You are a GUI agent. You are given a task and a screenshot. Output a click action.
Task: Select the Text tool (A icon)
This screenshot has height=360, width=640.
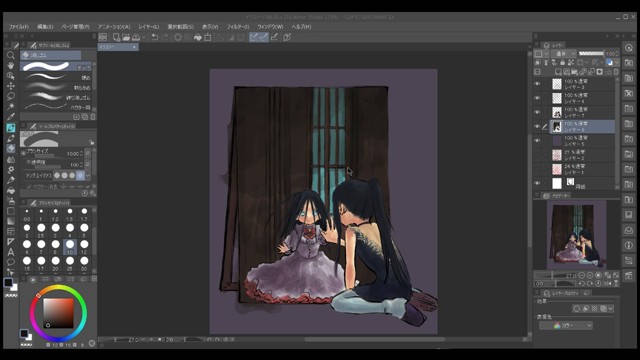[11, 252]
